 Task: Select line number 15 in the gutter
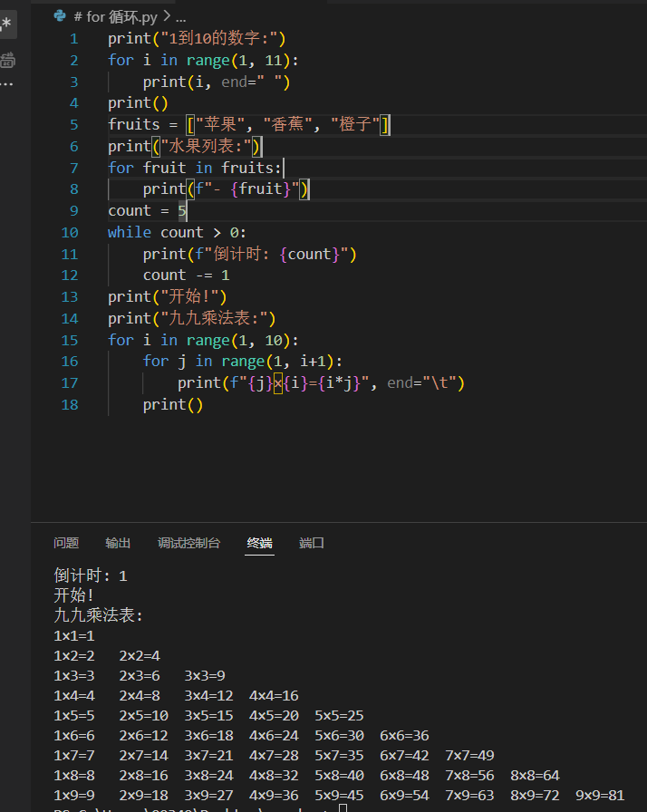[70, 340]
